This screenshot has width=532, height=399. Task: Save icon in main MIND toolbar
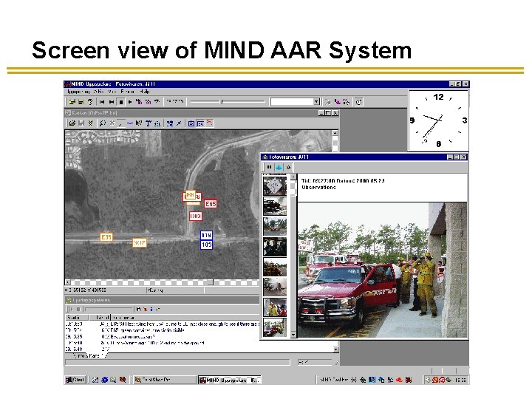tap(81, 101)
